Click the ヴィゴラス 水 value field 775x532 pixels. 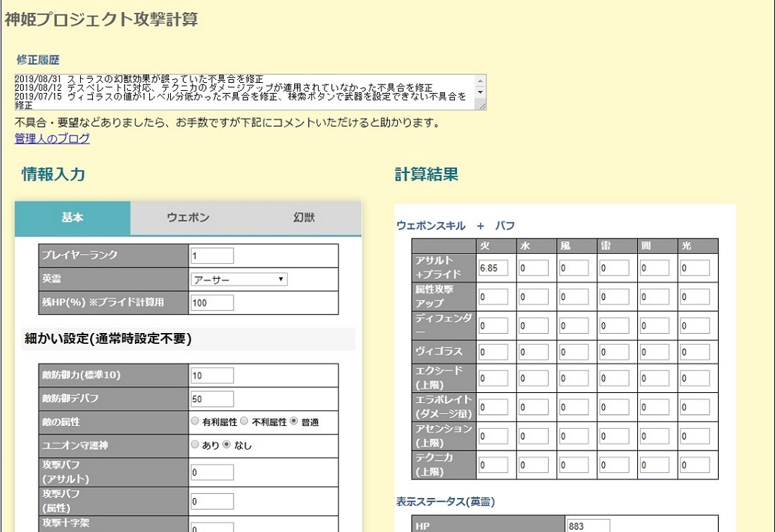click(533, 352)
